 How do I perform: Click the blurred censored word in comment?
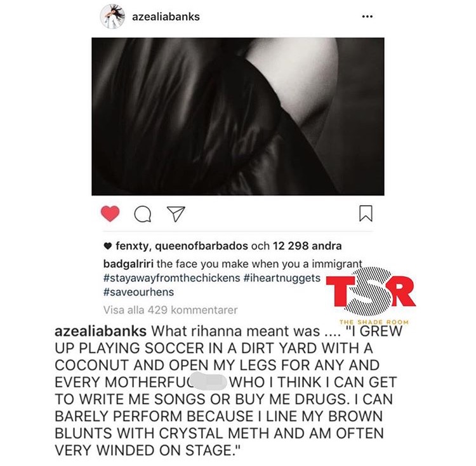point(209,381)
